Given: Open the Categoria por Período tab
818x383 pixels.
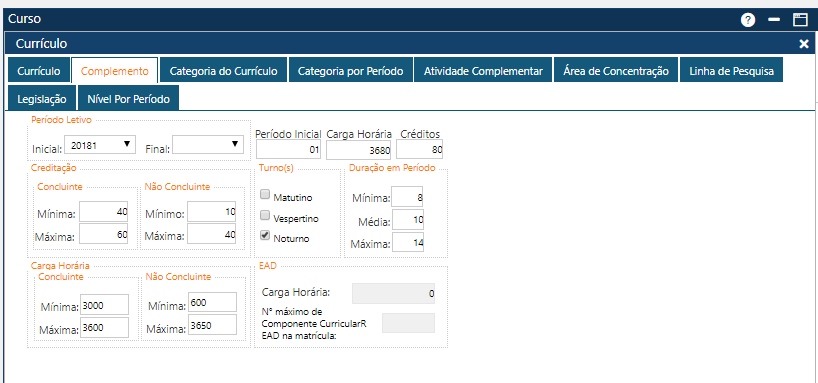Looking at the screenshot, I should click(351, 71).
